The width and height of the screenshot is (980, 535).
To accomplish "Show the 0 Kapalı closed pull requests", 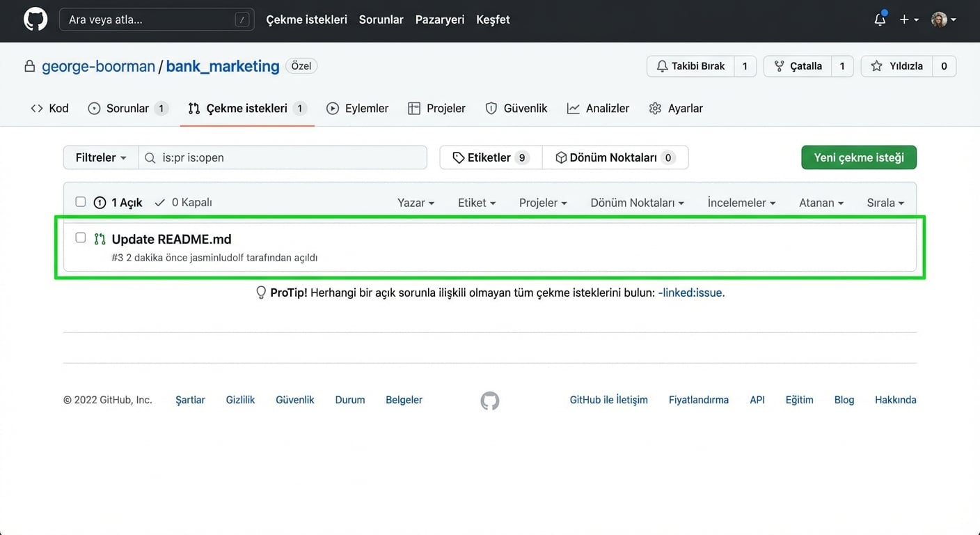I will [184, 203].
